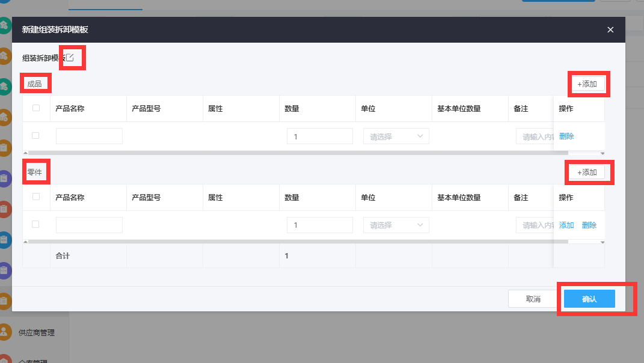Click the 供应商管理 sidebar icon
Image resolution: width=644 pixels, height=363 pixels.
[x=4, y=332]
